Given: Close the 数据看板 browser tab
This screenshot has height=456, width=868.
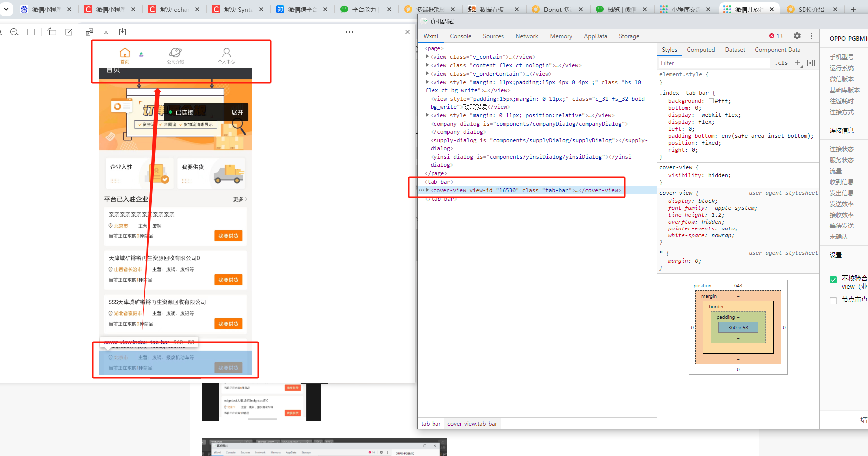Looking at the screenshot, I should (517, 9).
